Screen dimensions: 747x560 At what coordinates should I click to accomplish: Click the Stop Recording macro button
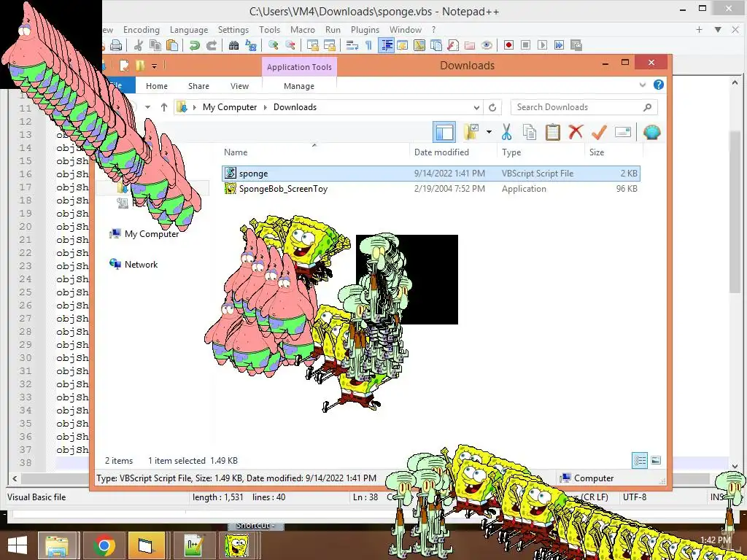click(525, 45)
